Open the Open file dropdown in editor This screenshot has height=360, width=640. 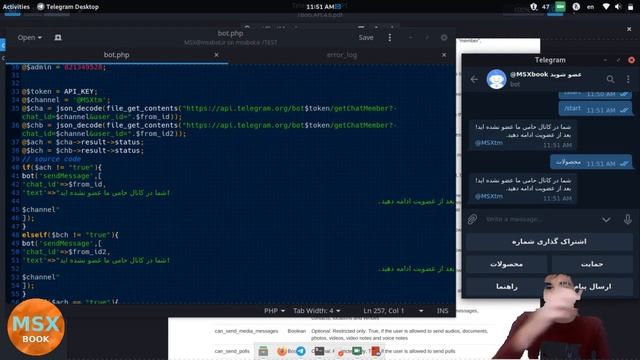(x=29, y=37)
